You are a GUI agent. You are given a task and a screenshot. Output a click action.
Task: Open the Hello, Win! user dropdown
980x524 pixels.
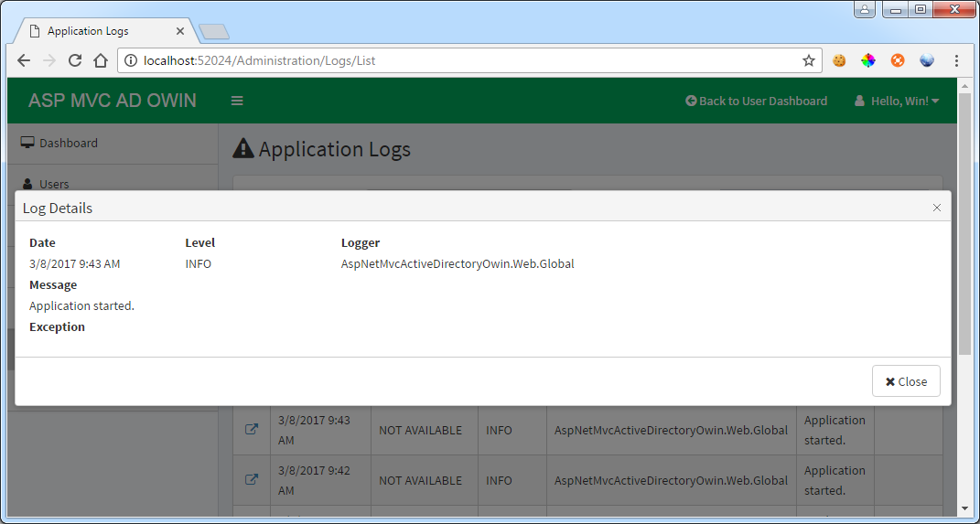click(897, 101)
